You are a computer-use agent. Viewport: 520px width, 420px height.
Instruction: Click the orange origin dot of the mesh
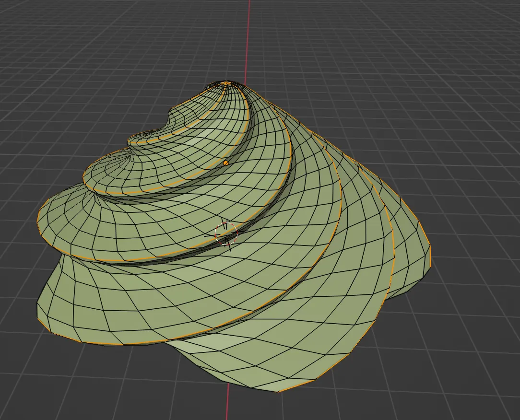coord(226,163)
